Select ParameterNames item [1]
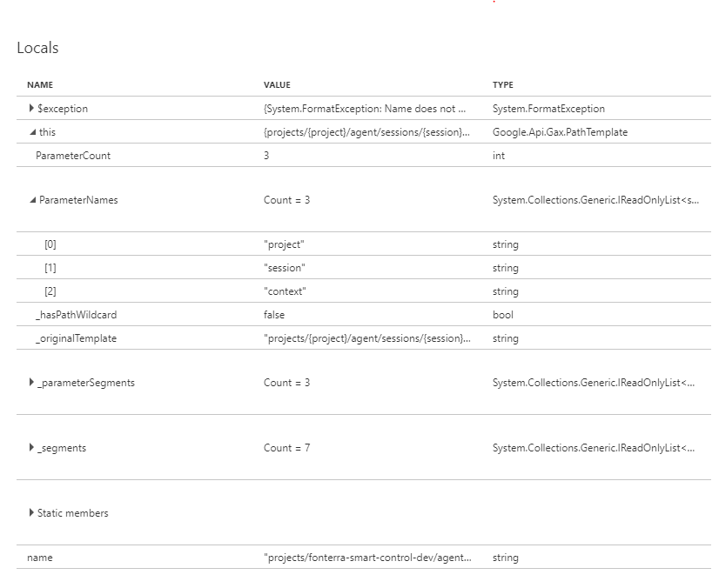 [364, 268]
